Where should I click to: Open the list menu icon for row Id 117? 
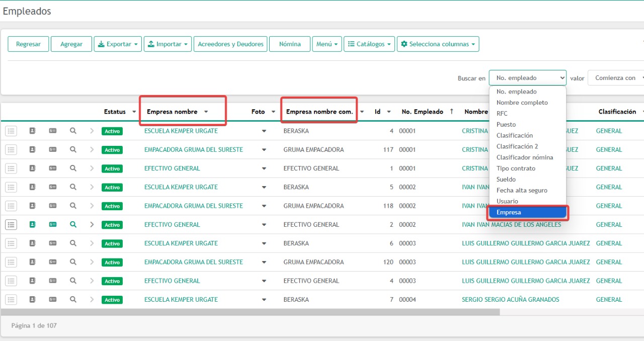[11, 149]
